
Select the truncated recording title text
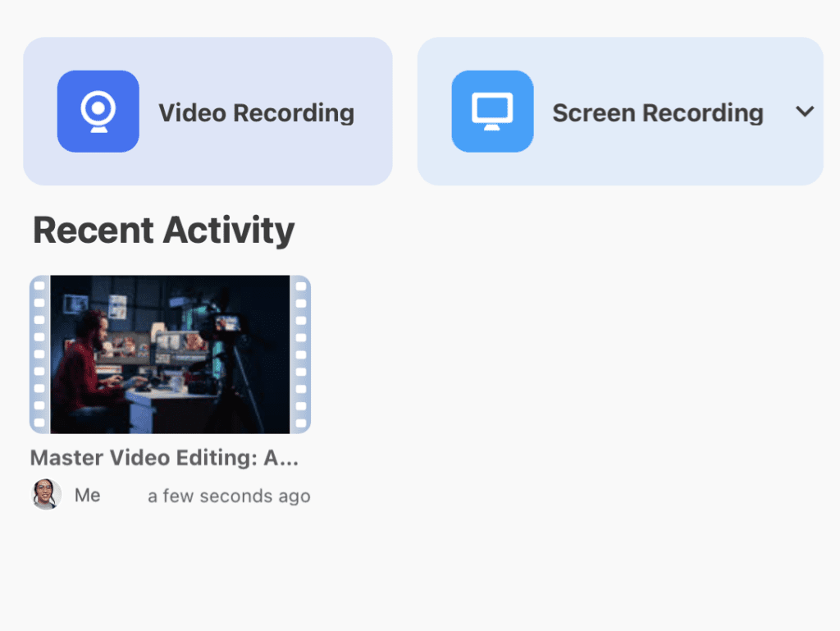[x=164, y=458]
